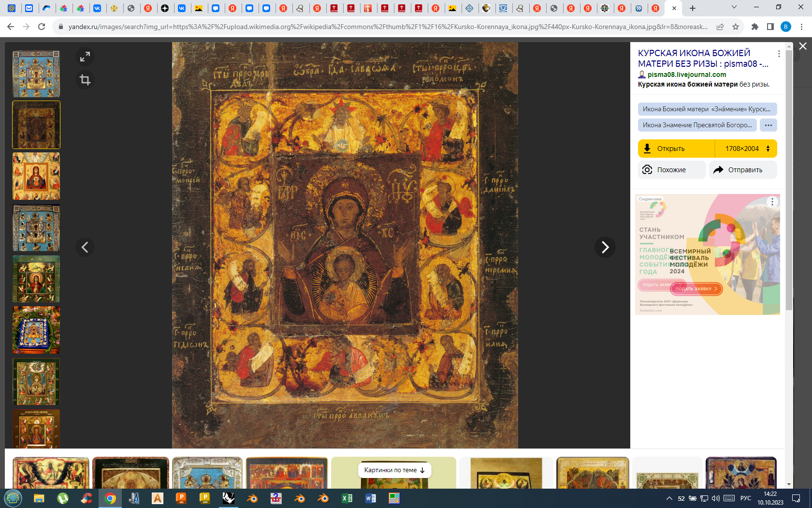Open the pisma08.livejournal.com source link

[x=687, y=75]
